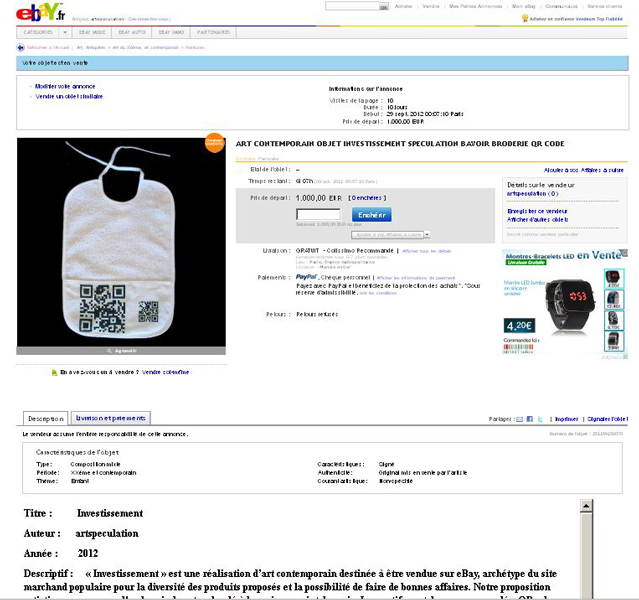Click the Agrandir magnifier below photo
Viewport: 639px width, 600px height.
click(121, 351)
